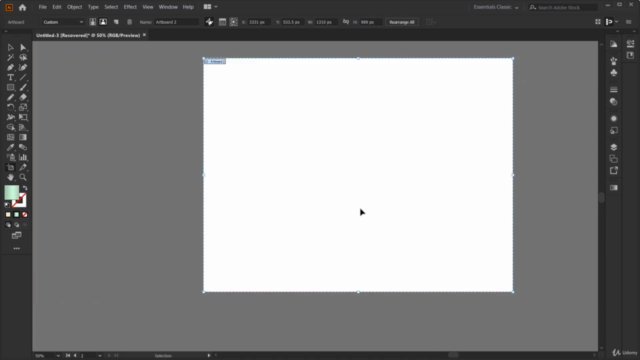The image size is (640, 360).
Task: Select the Magic Wand tool
Action: coord(11,58)
